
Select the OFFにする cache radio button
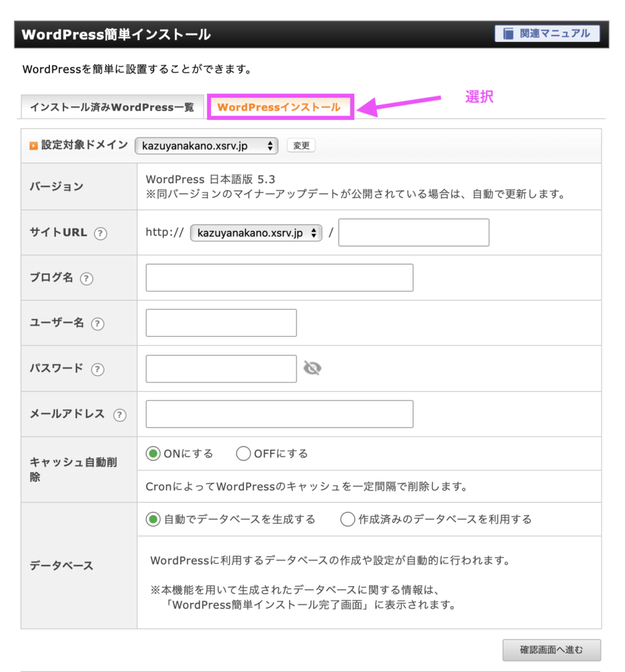tap(243, 453)
